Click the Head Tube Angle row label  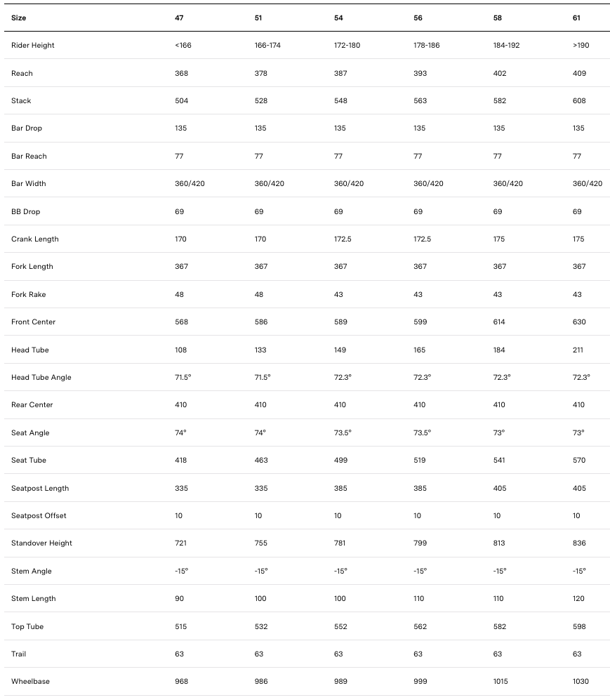point(41,378)
